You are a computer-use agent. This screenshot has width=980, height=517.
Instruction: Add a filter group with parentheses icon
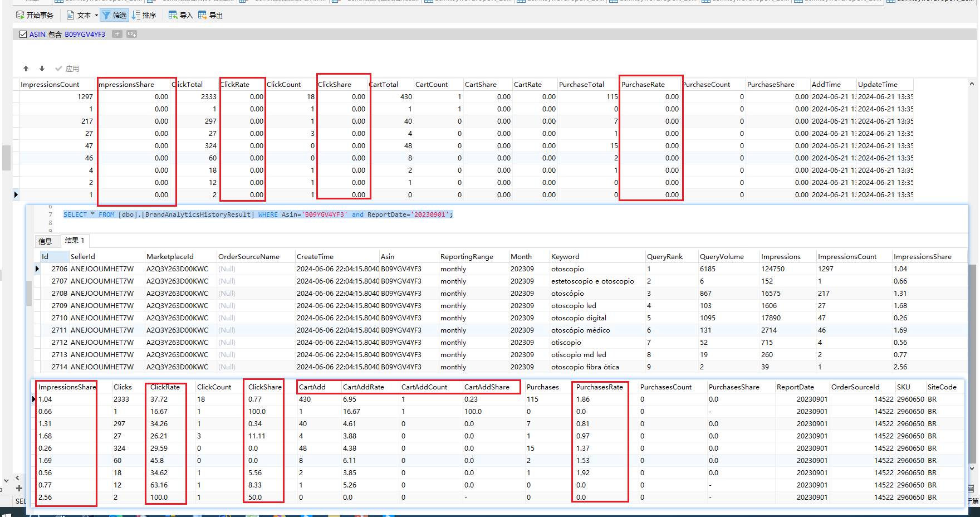131,34
